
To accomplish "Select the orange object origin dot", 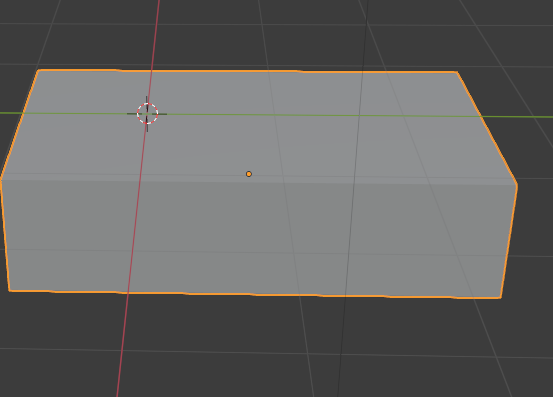I will pyautogui.click(x=249, y=174).
